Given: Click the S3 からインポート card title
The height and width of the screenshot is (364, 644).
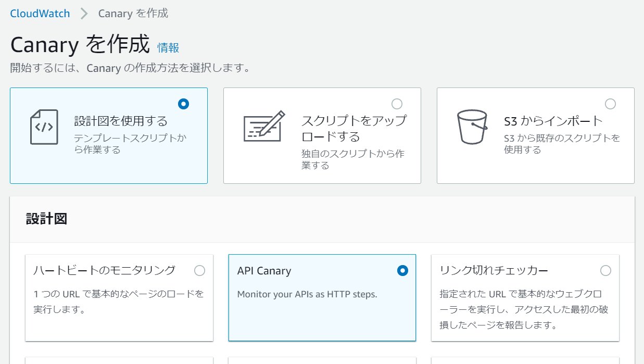Looking at the screenshot, I should 553,121.
